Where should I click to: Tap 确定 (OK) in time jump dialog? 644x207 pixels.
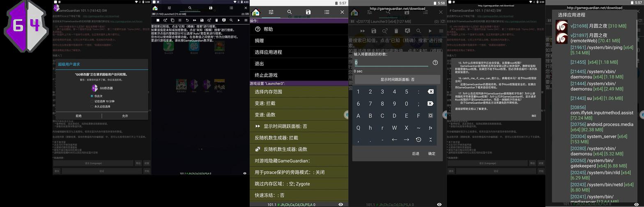tap(432, 154)
